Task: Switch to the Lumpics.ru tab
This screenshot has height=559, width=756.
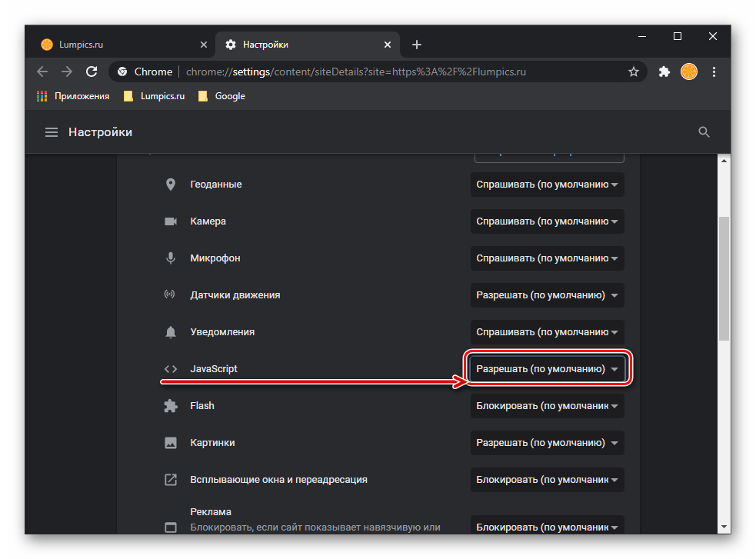Action: point(115,45)
